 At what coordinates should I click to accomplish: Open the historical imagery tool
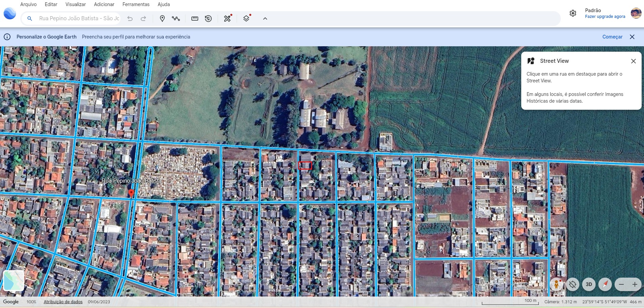pyautogui.click(x=208, y=19)
